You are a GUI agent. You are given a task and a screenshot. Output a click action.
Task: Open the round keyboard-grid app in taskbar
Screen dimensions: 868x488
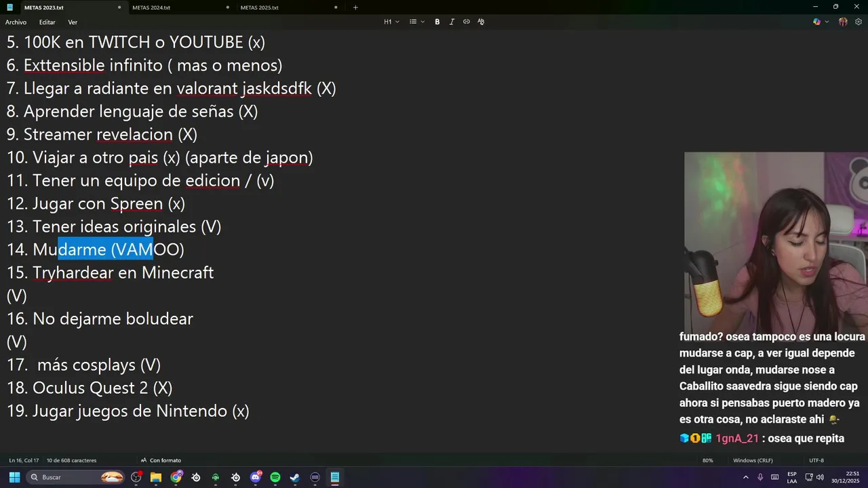[x=315, y=477]
